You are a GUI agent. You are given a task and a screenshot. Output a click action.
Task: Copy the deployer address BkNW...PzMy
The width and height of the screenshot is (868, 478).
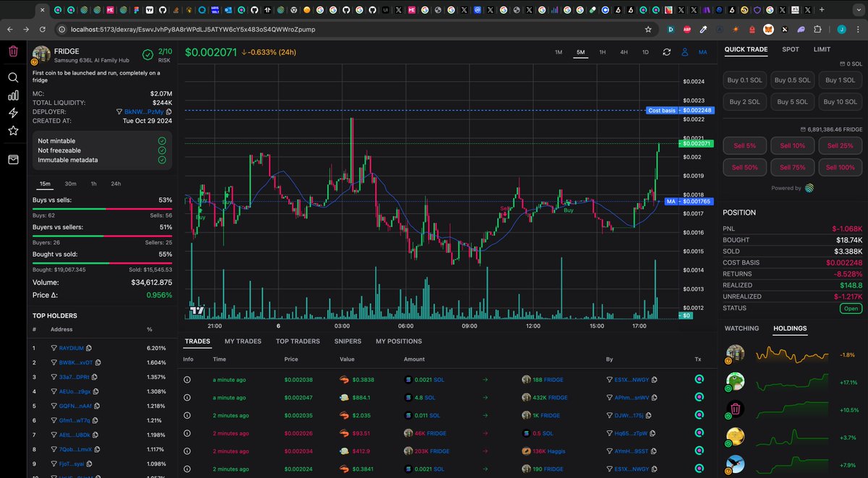[x=169, y=112]
